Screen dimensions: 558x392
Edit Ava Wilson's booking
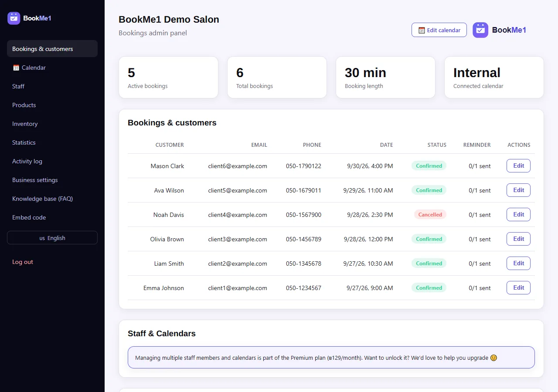(x=518, y=190)
